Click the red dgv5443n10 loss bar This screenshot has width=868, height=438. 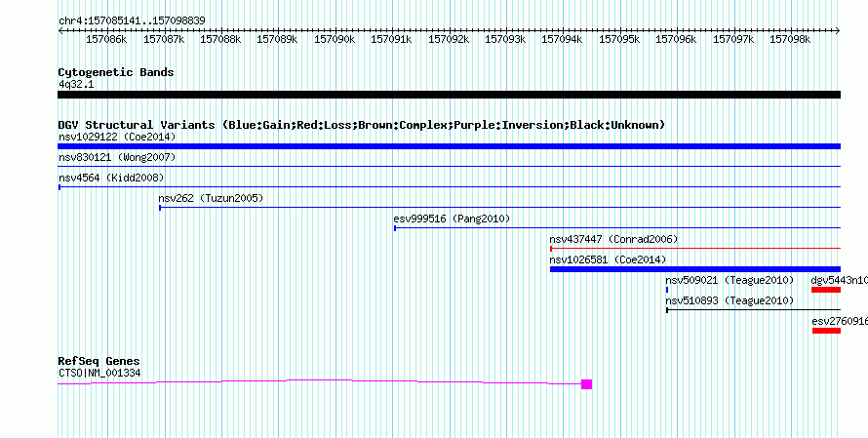pos(826,290)
